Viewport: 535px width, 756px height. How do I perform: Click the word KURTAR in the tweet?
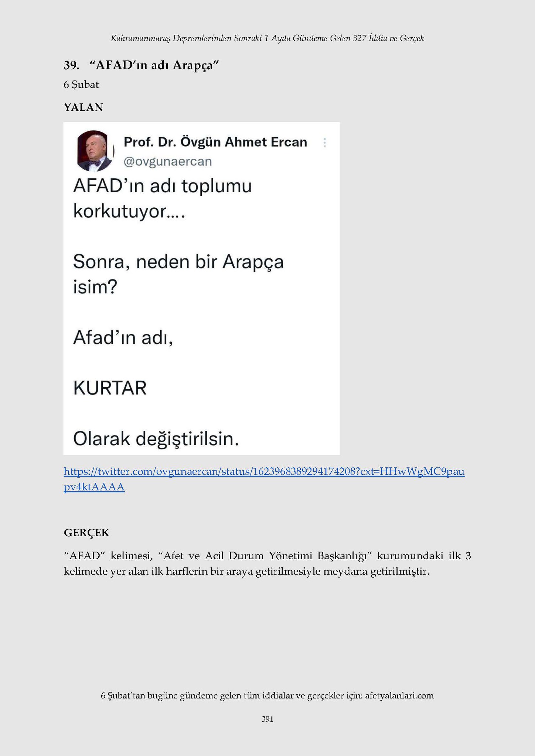pos(110,388)
